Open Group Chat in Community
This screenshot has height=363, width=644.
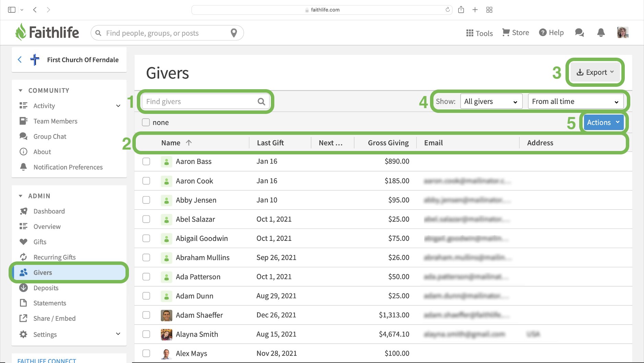50,137
